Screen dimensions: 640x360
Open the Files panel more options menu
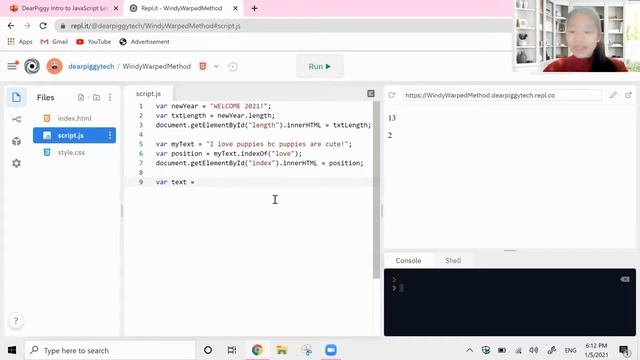pyautogui.click(x=110, y=98)
